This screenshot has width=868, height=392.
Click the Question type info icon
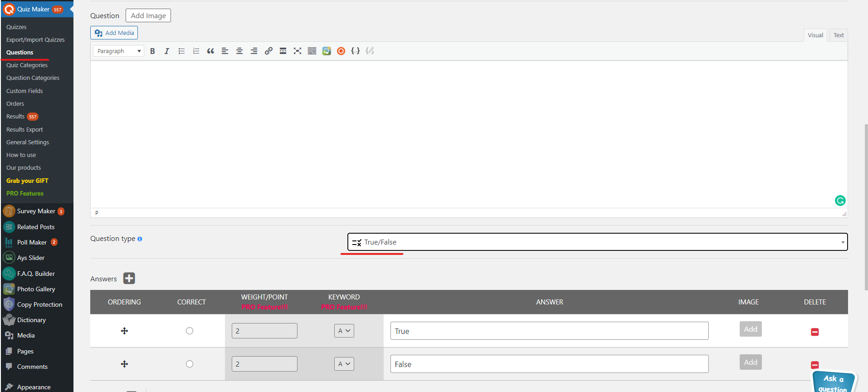tap(140, 239)
